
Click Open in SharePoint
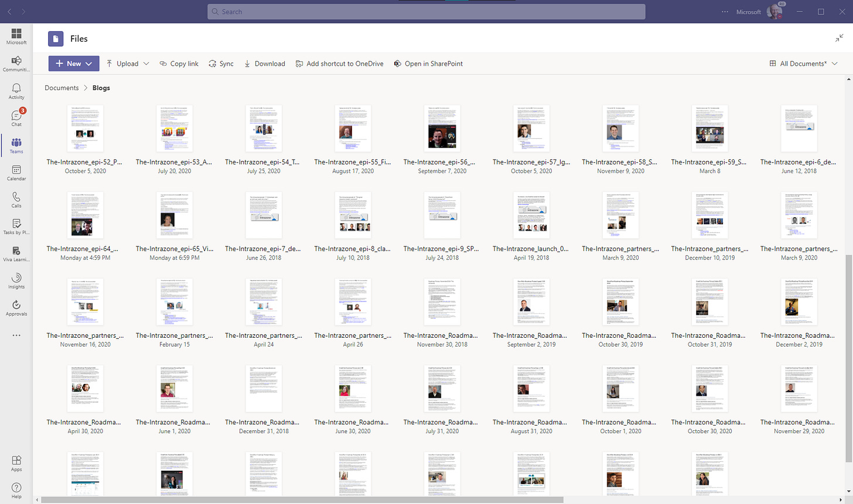point(428,64)
